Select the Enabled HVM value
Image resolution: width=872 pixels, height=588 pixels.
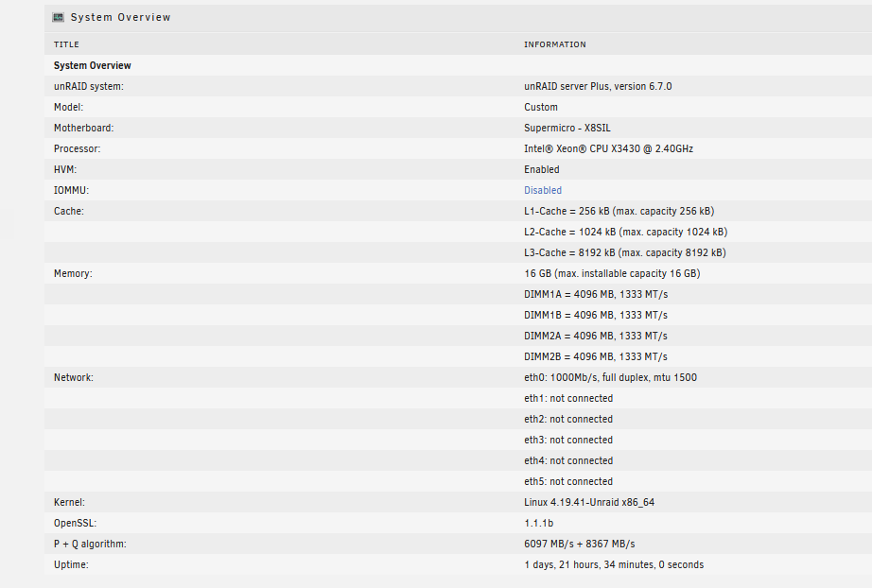coord(542,169)
